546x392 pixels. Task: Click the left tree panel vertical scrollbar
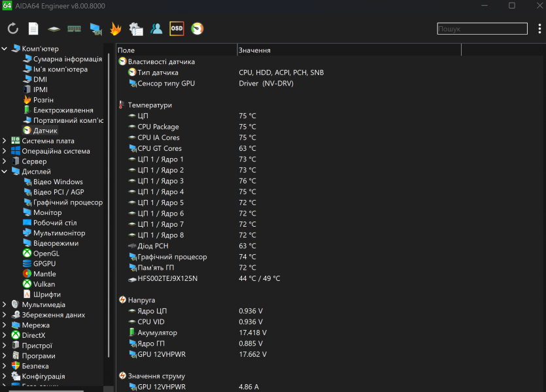(x=108, y=196)
